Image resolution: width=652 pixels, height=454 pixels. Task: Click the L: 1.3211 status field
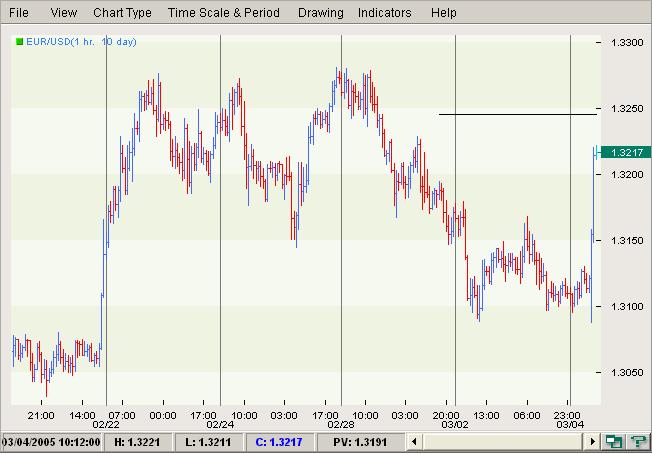(x=208, y=442)
